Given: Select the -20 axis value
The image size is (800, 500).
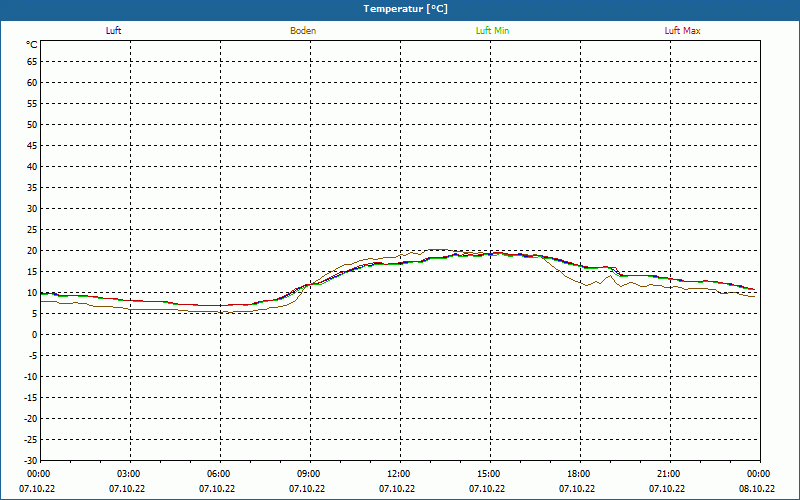Looking at the screenshot, I should (x=31, y=419).
